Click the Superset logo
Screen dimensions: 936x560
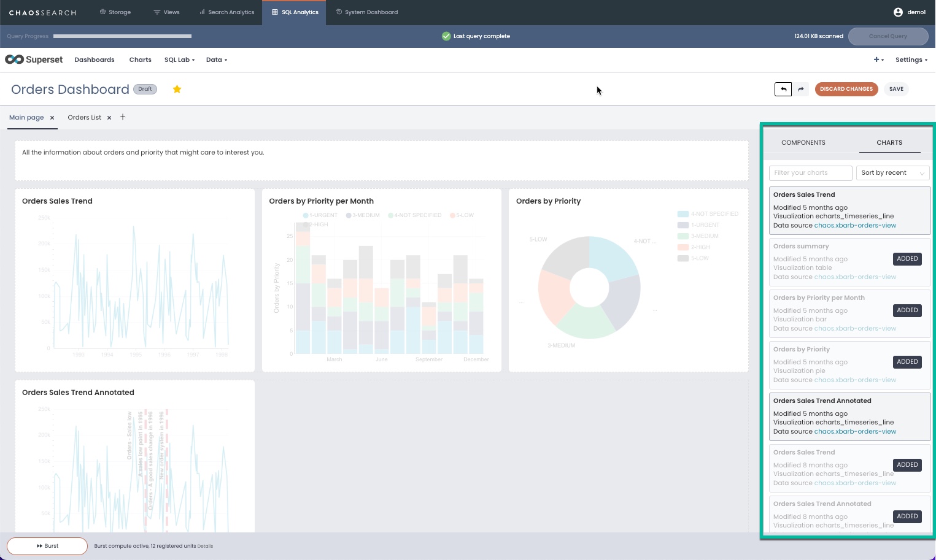[x=34, y=59]
